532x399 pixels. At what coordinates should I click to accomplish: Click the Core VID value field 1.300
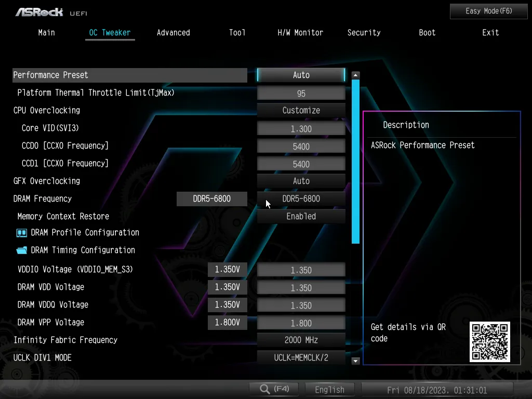[301, 128]
